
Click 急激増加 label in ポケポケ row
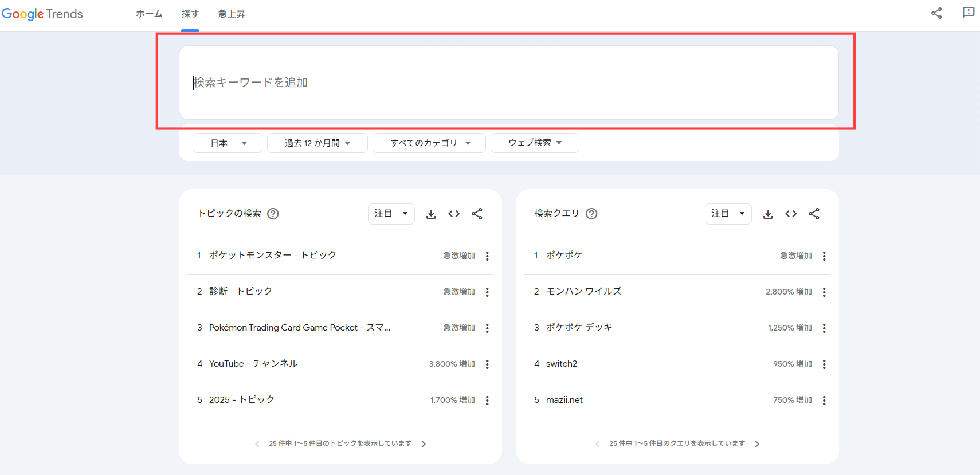pyautogui.click(x=796, y=256)
